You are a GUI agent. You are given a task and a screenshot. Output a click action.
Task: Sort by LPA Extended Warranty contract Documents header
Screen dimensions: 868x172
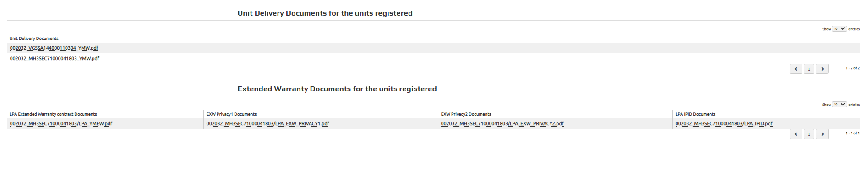(53, 114)
